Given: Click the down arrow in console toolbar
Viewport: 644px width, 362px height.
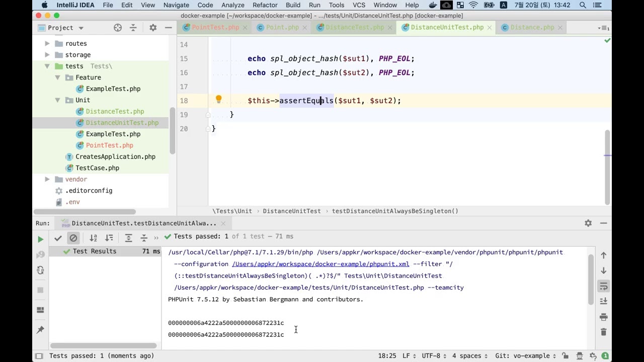Looking at the screenshot, I should click(x=604, y=271).
